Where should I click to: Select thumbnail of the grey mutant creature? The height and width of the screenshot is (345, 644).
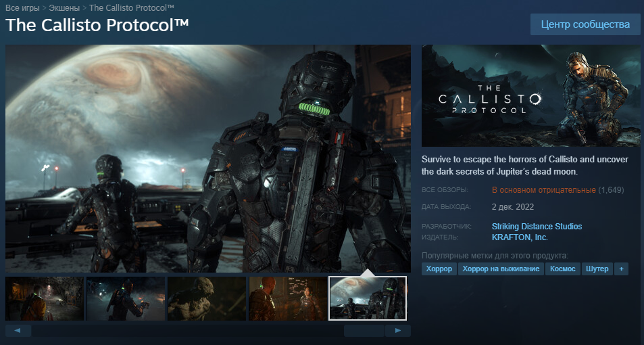click(207, 298)
